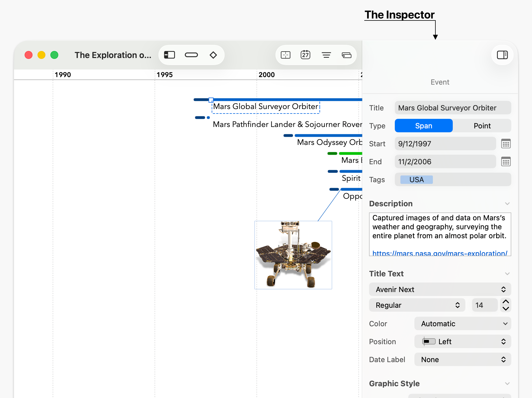Click the calendar 27 date icon
The height and width of the screenshot is (398, 532).
click(x=305, y=55)
